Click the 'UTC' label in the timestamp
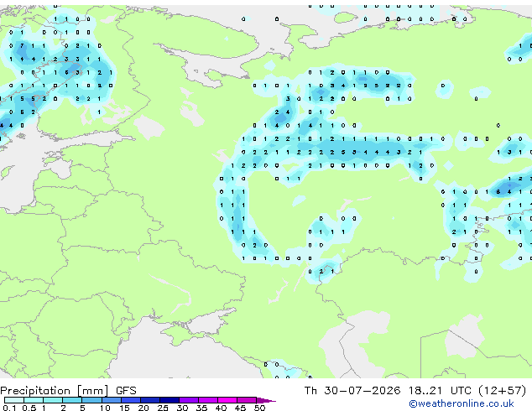Viewport: 532px width, 411px height. coord(461,391)
